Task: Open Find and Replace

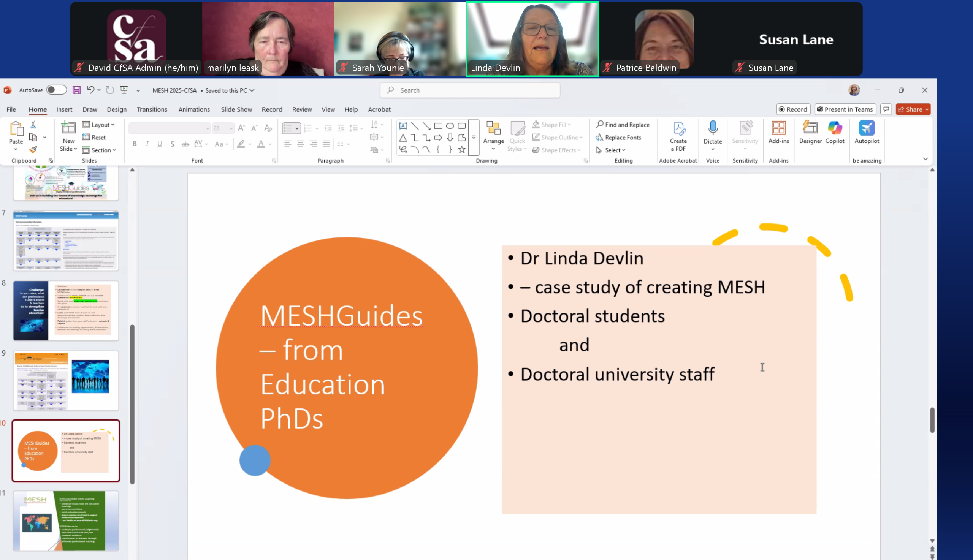Action: [x=623, y=125]
